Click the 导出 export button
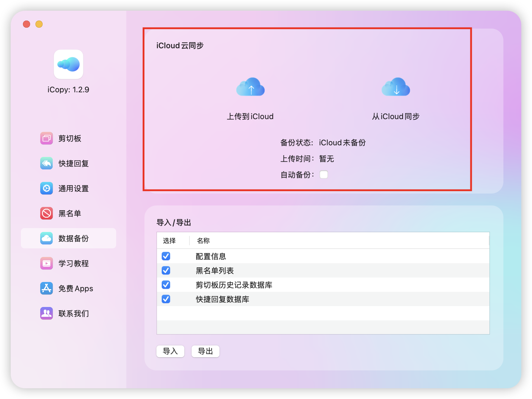The image size is (532, 399). [x=205, y=351]
